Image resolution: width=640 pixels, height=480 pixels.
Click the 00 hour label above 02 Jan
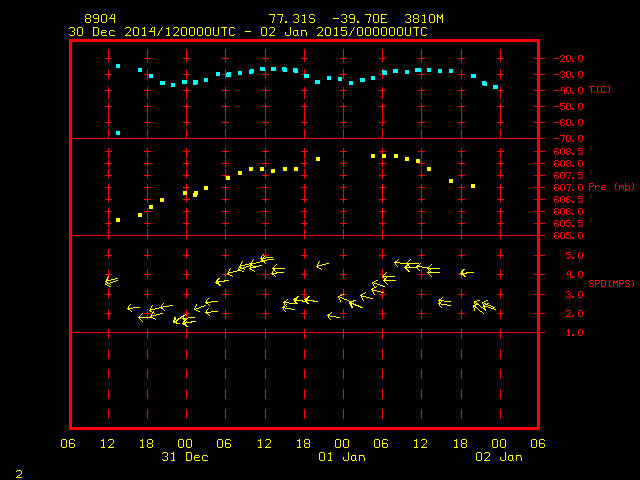coord(499,444)
